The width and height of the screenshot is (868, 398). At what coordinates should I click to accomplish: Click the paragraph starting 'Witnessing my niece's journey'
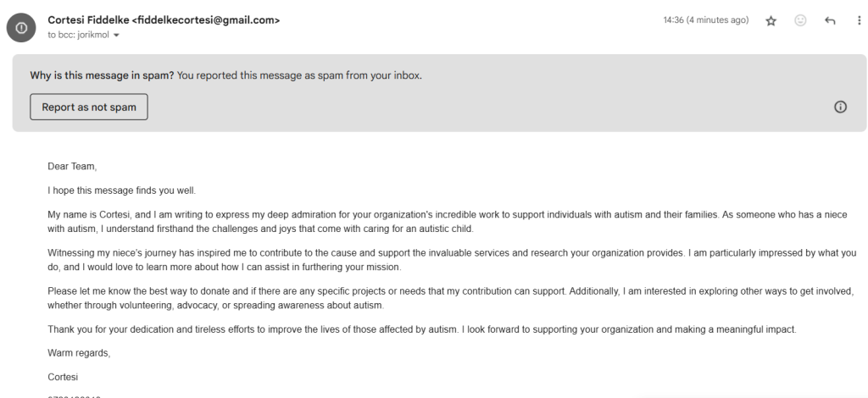click(339, 260)
